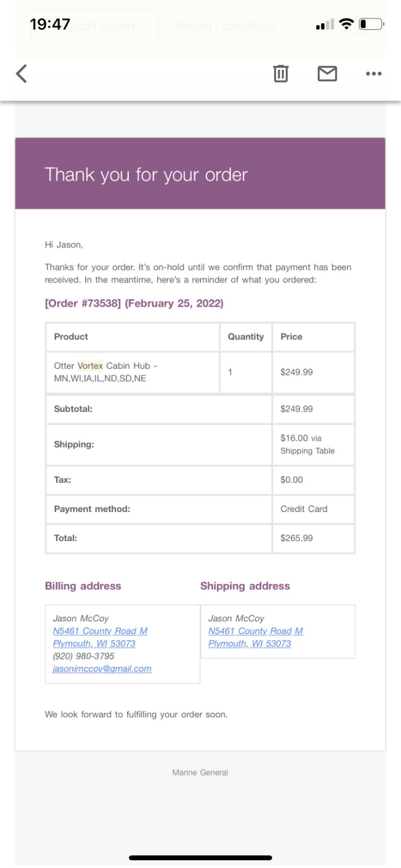Open the three-dots more options menu
This screenshot has width=401, height=868.
pyautogui.click(x=374, y=74)
